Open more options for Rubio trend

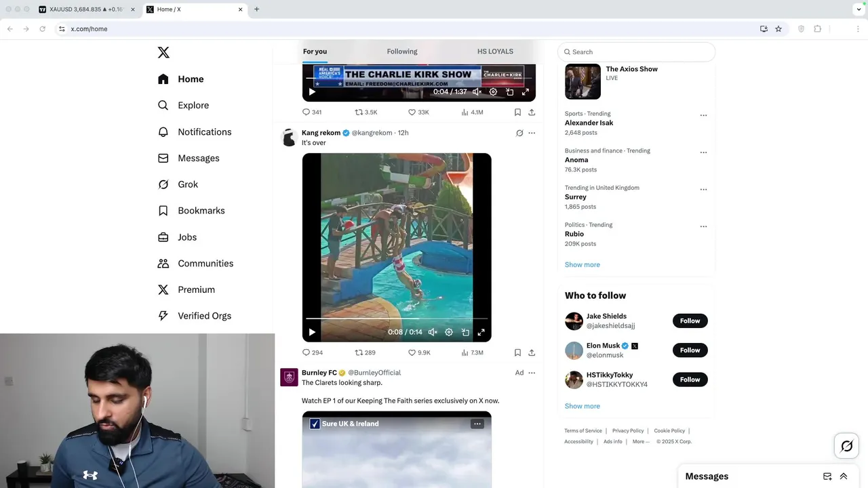[703, 226]
